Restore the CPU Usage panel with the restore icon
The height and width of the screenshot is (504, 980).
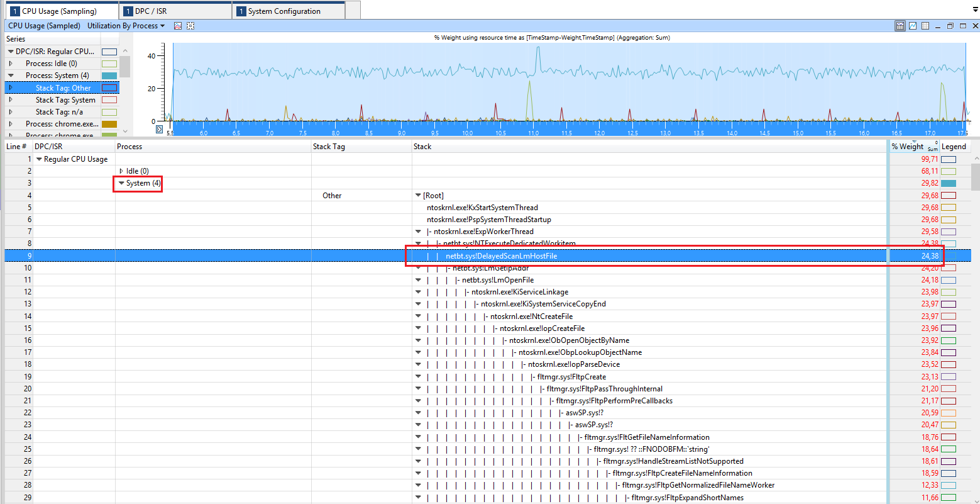pos(950,26)
